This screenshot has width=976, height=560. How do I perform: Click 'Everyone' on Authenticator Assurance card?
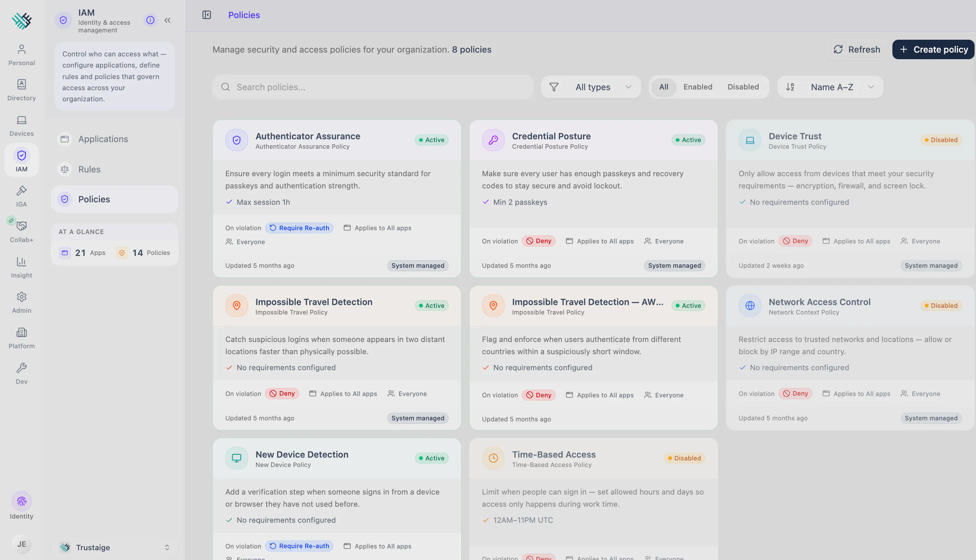coord(245,242)
